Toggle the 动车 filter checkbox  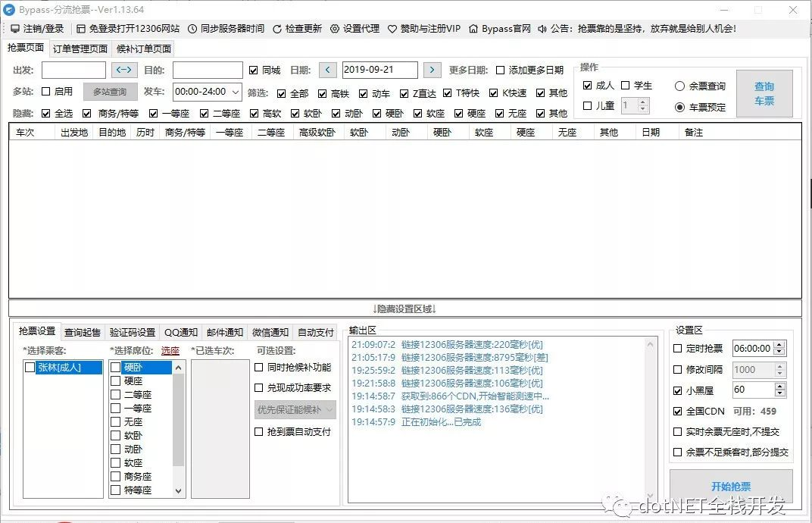tap(363, 93)
